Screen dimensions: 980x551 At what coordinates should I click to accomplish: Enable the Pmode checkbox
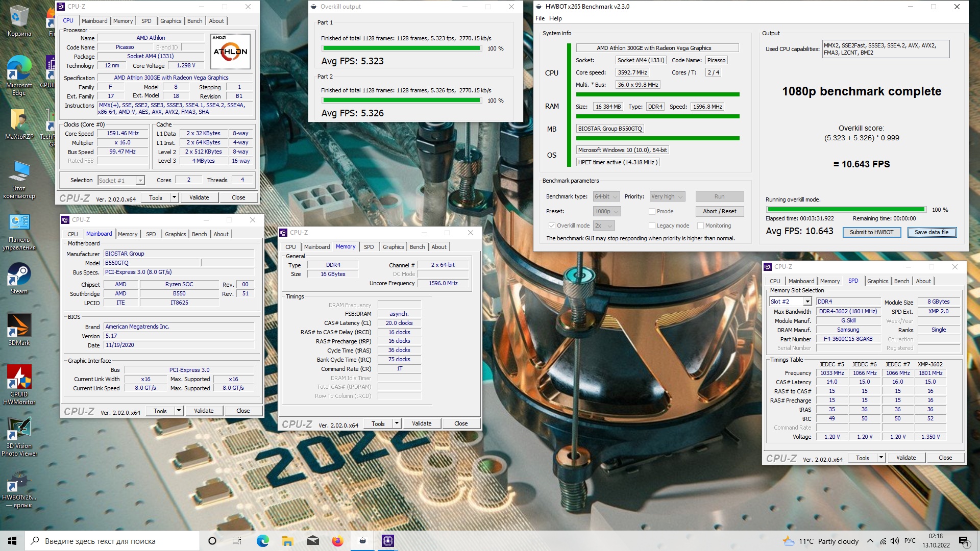coord(652,211)
